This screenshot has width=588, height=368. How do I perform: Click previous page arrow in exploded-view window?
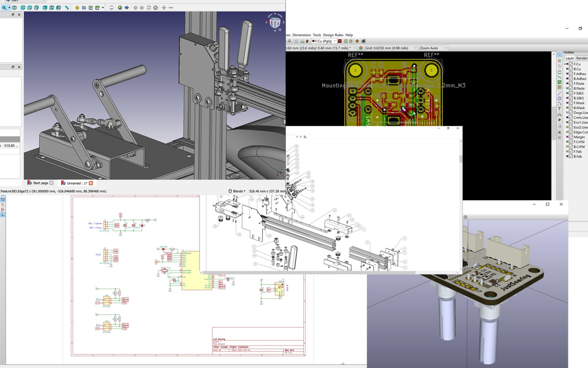coord(297,137)
